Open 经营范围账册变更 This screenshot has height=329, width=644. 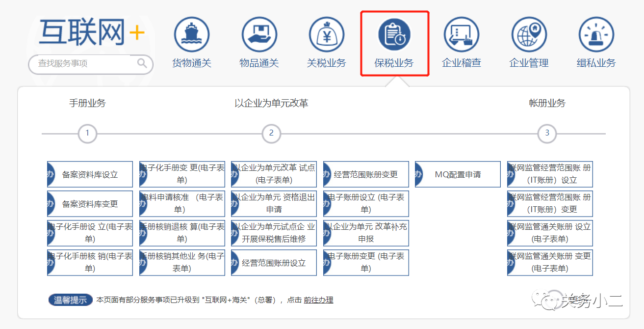[366, 174]
